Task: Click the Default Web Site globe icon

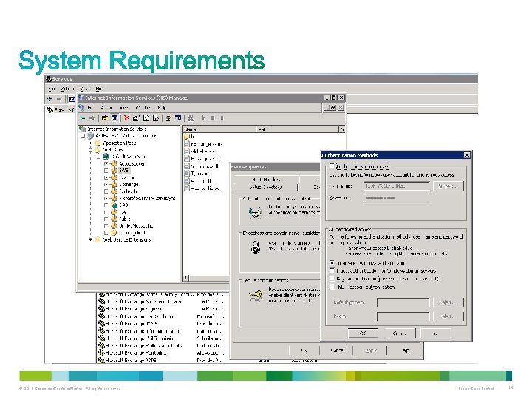Action: pyautogui.click(x=106, y=157)
